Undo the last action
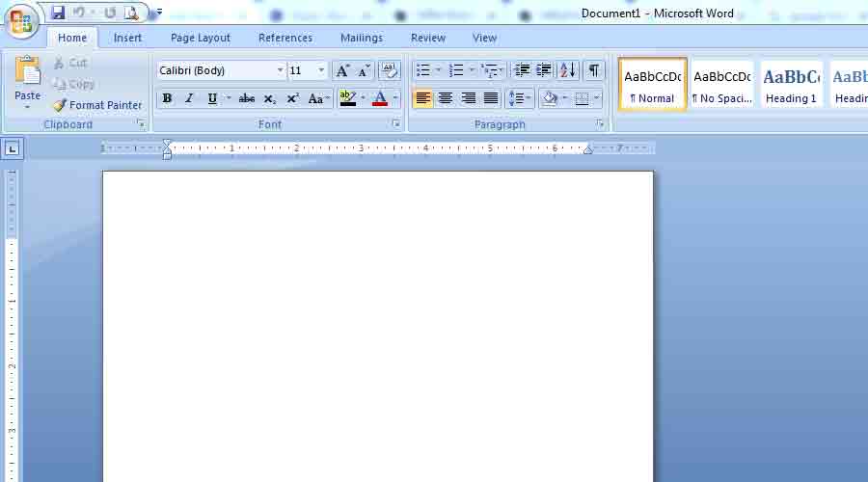Viewport: 868px width, 482px height. [x=79, y=13]
